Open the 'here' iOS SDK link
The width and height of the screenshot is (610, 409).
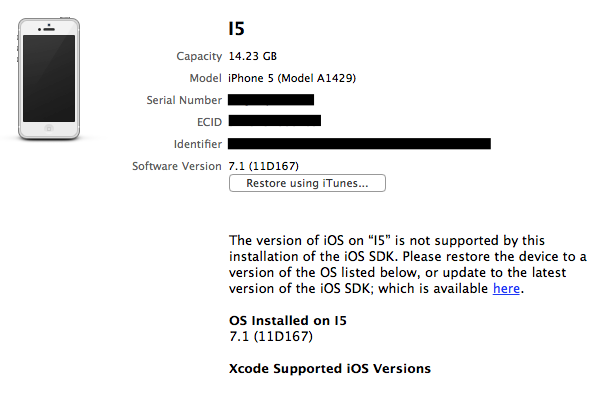tap(506, 289)
